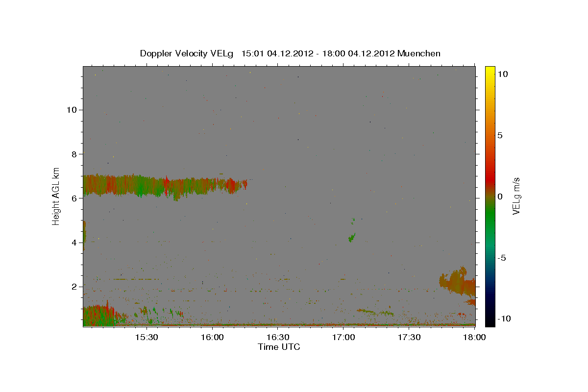Screen dimensions: 588x392
Task: Click the date range '15:01 04.12.2012 - 18:00 04.12.2012'
Action: pos(318,53)
